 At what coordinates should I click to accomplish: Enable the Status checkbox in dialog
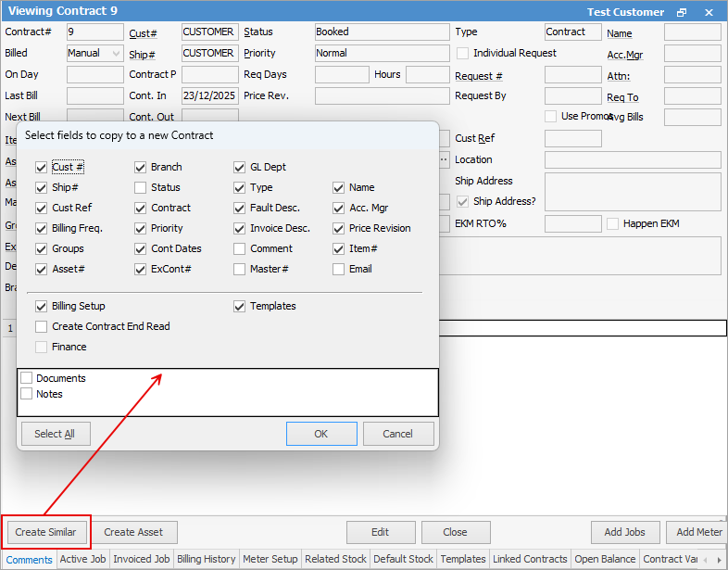pyautogui.click(x=140, y=187)
